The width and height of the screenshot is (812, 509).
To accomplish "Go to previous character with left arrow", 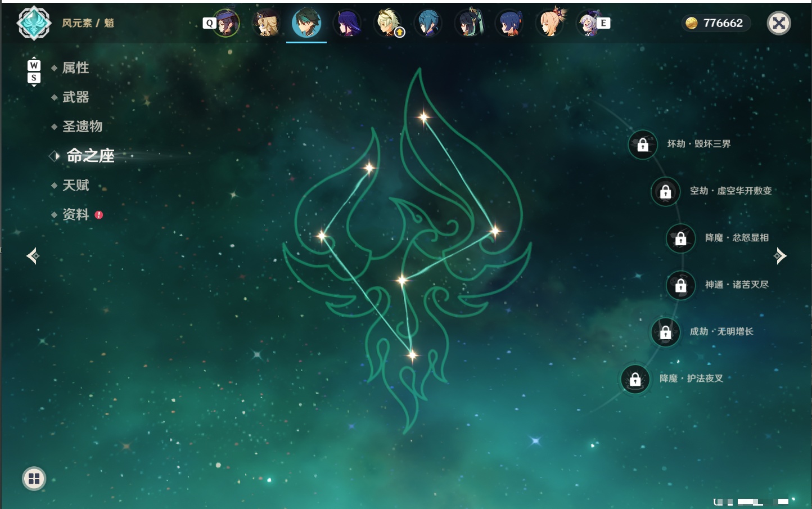I will click(33, 256).
